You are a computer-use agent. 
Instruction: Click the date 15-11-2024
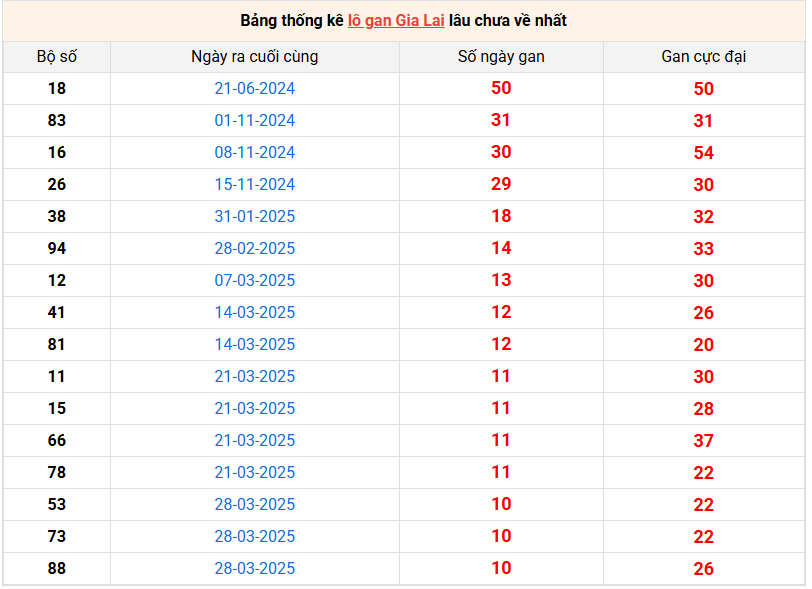pos(255,185)
